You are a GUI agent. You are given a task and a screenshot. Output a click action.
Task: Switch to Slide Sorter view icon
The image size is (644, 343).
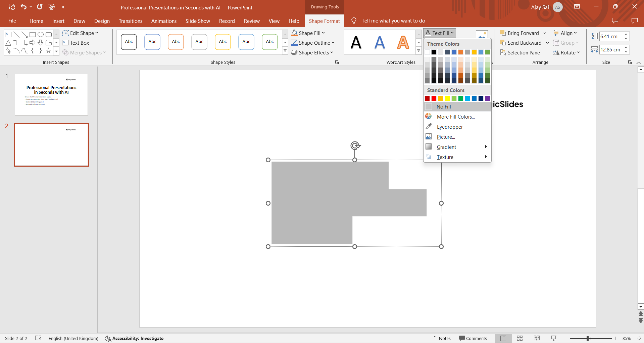click(x=520, y=338)
